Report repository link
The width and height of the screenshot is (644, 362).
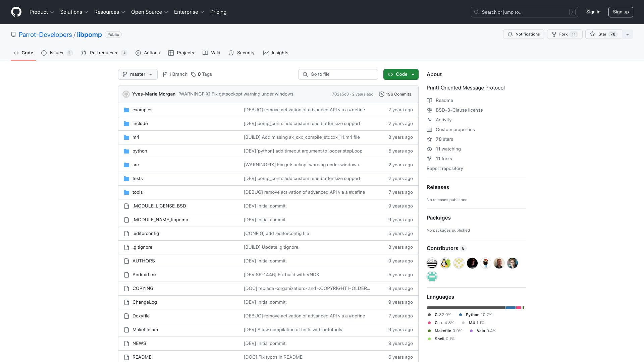tap(445, 169)
